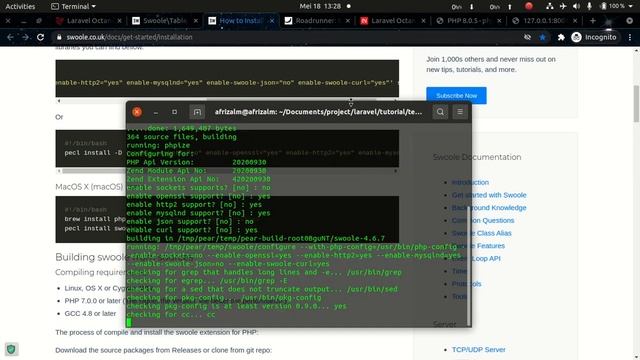Open the TCP/UDP Server link
640x360 pixels.
click(x=478, y=349)
